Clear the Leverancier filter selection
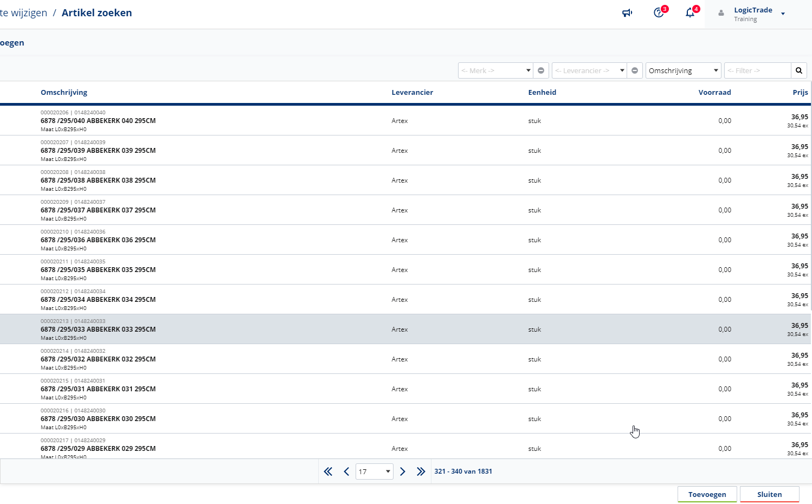 point(635,70)
